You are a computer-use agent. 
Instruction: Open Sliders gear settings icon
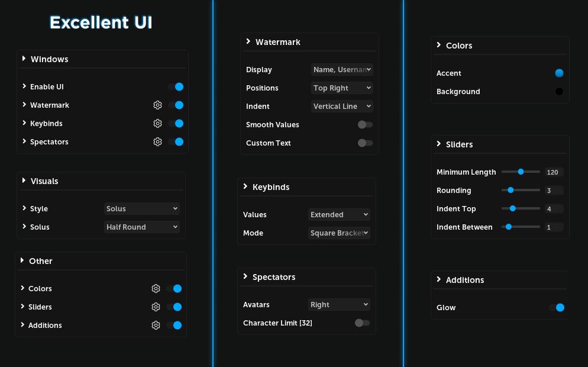pos(156,307)
